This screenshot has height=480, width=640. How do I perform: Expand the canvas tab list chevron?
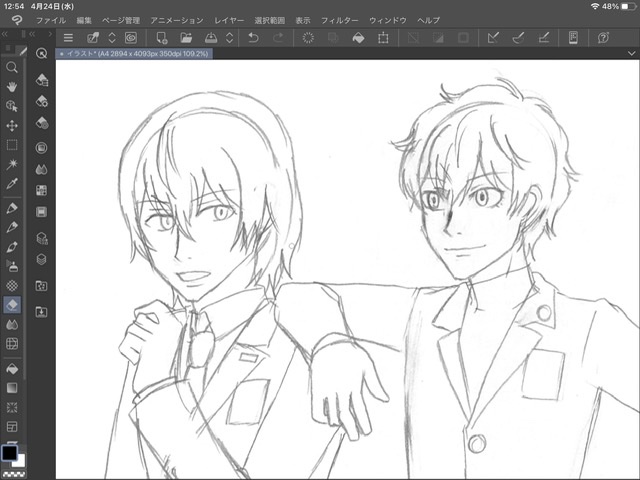631,53
